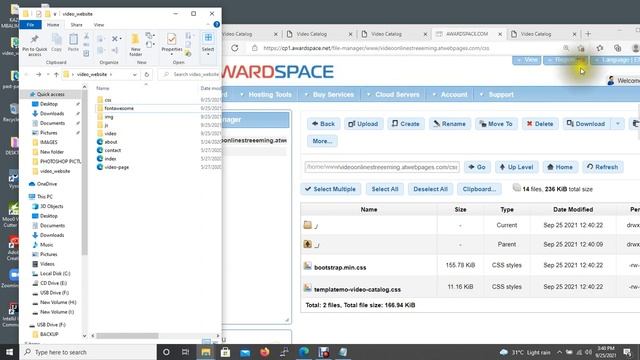
Task: Click Cortana circle in the taskbar
Action: [166, 352]
